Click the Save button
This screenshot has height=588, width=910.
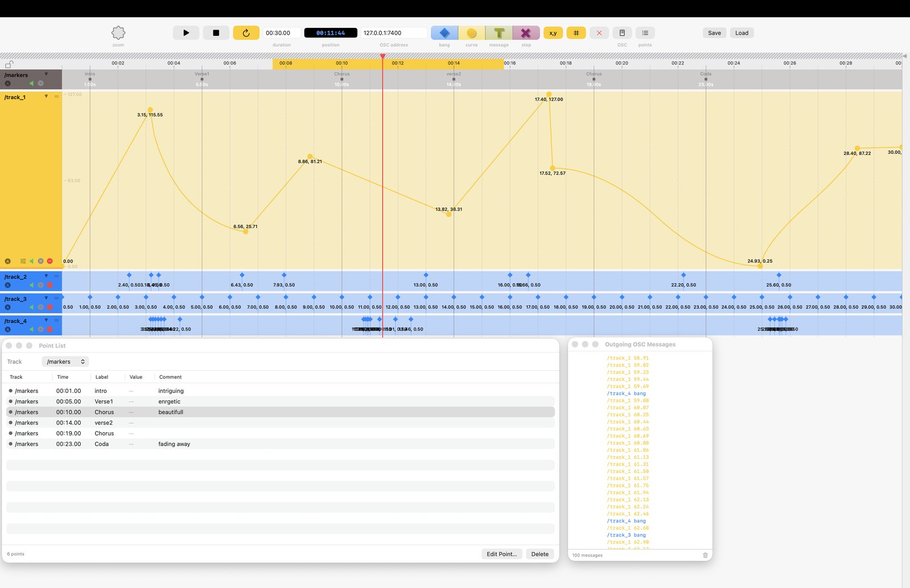(714, 33)
